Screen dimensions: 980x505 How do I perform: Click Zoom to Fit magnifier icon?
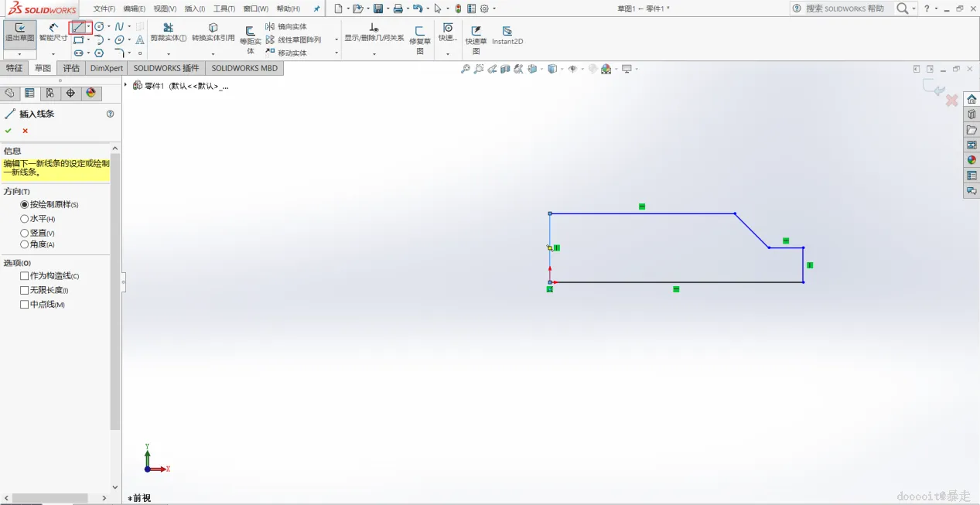pyautogui.click(x=465, y=69)
